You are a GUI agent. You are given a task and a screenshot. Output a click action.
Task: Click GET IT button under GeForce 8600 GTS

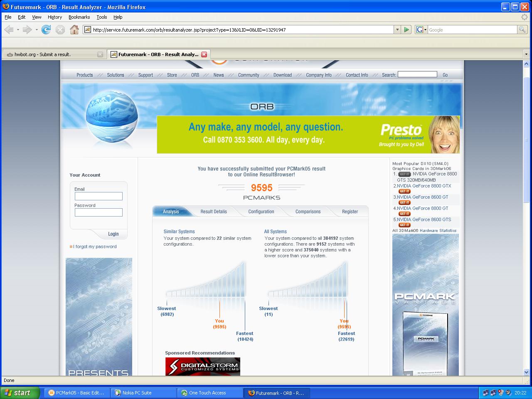pos(404,225)
